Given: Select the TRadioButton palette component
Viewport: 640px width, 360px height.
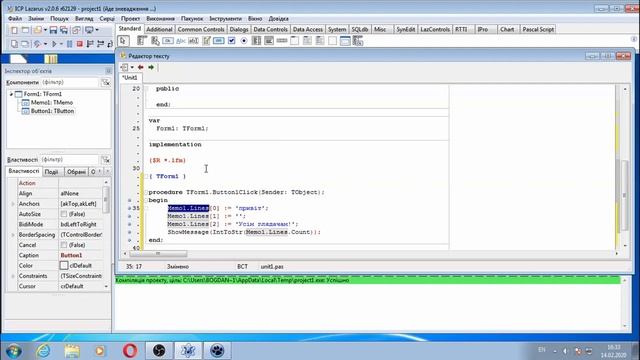Looking at the screenshot, I should tap(244, 41).
